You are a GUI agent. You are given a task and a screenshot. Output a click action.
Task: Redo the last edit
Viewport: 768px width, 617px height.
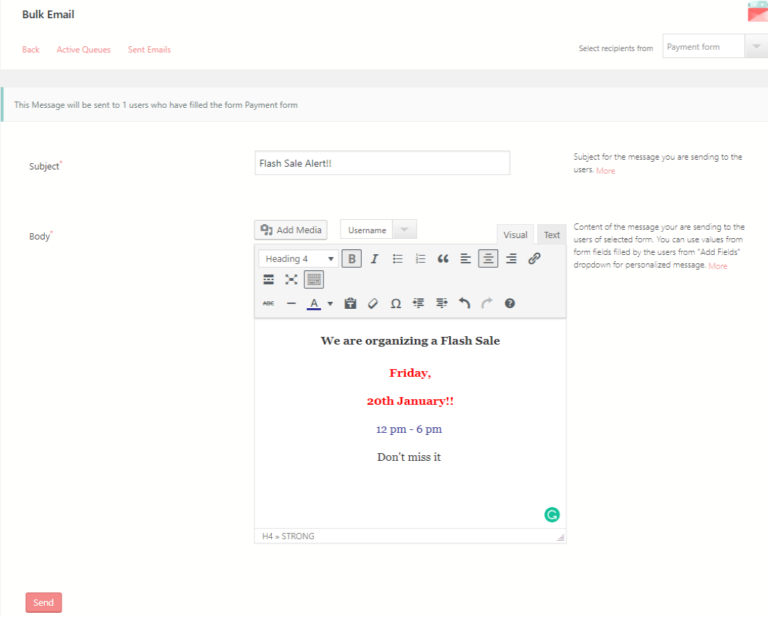point(487,304)
